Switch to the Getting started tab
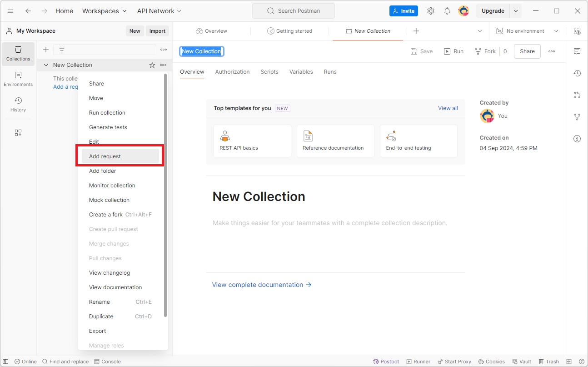The image size is (588, 367). pos(289,31)
